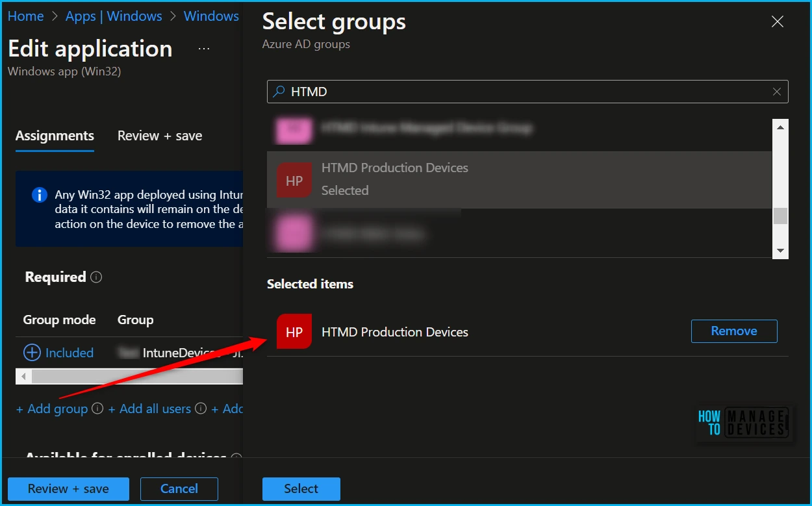The width and height of the screenshot is (812, 506).
Task: Click the info icon beside Add group
Action: [x=97, y=409]
